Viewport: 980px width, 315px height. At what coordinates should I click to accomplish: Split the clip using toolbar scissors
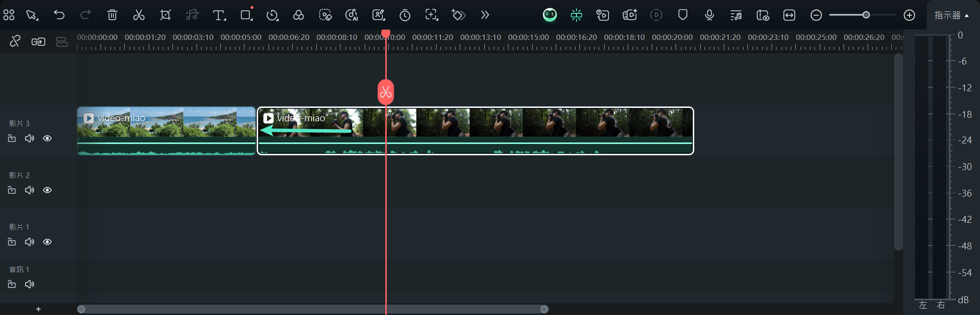click(x=139, y=15)
